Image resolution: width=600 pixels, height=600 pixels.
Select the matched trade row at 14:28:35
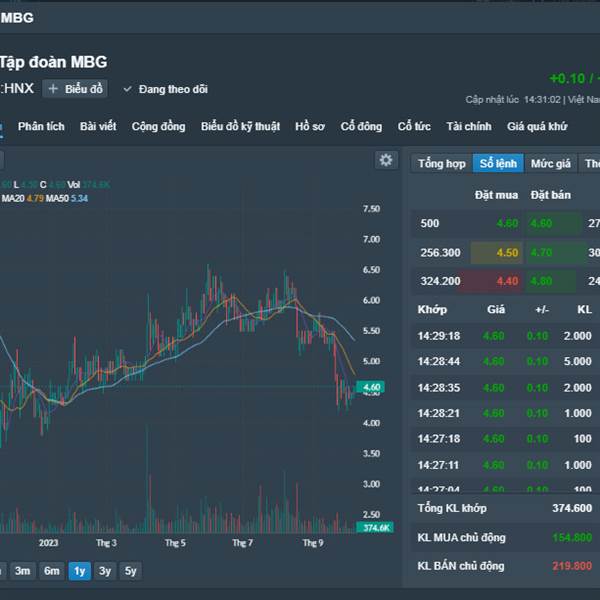[506, 388]
